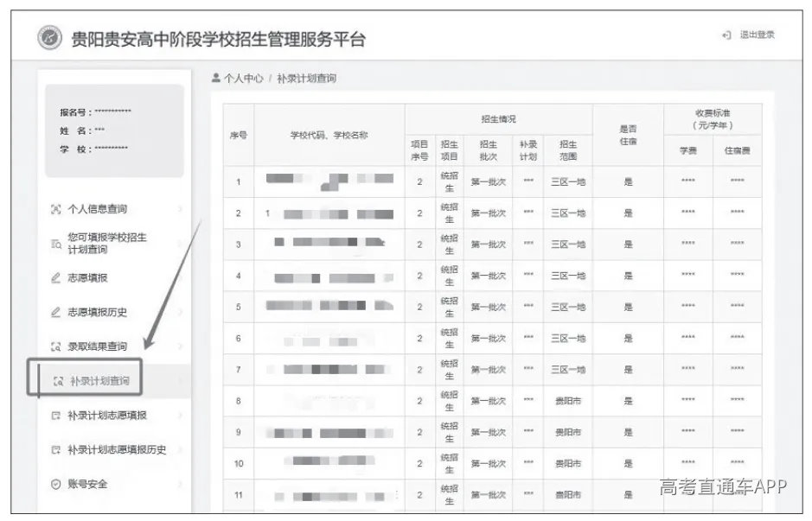Click the 住宿费 column header
Screen dimensions: 812x521
click(x=737, y=150)
